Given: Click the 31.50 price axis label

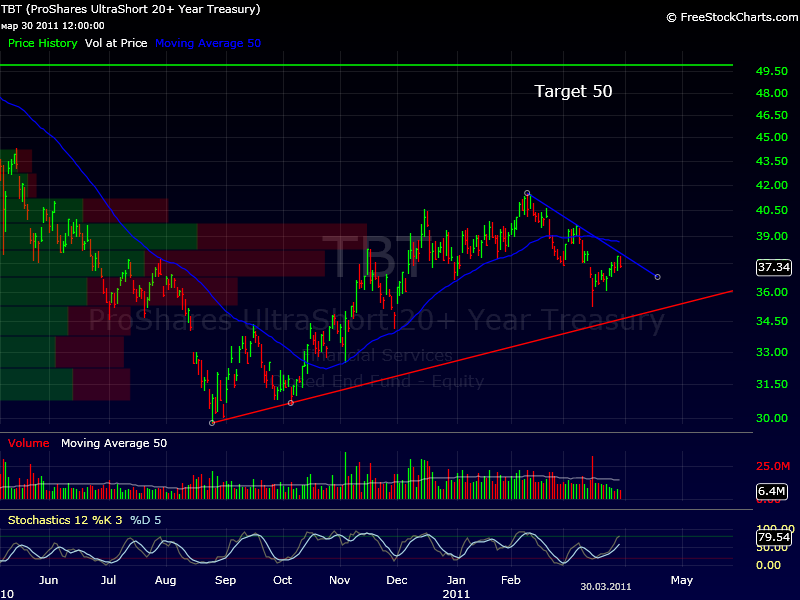Looking at the screenshot, I should click(772, 385).
